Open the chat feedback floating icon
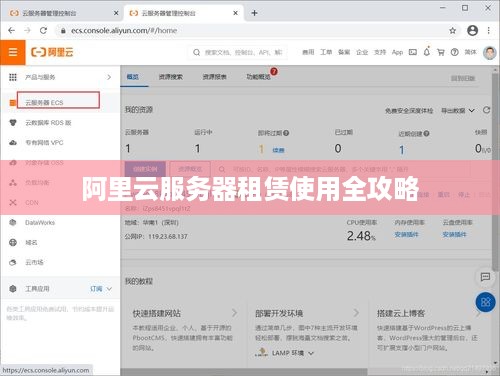Image resolution: width=500 pixels, height=376 pixels. (485, 277)
